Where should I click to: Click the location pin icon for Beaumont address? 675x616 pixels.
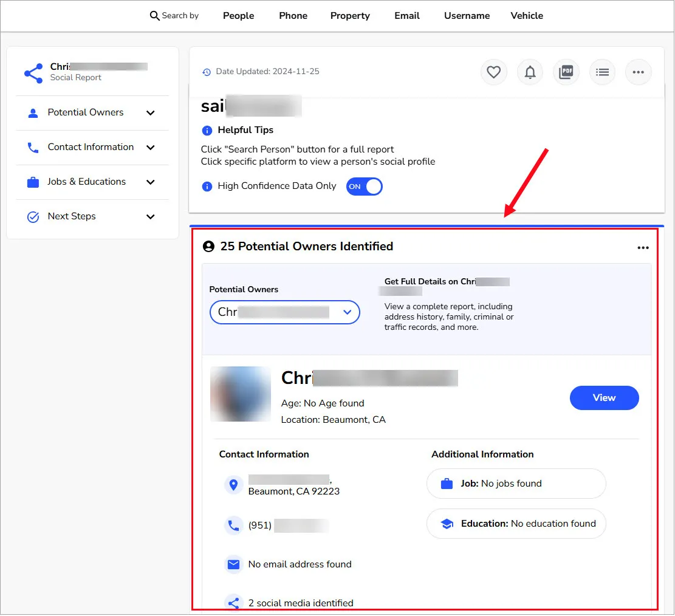[234, 485]
